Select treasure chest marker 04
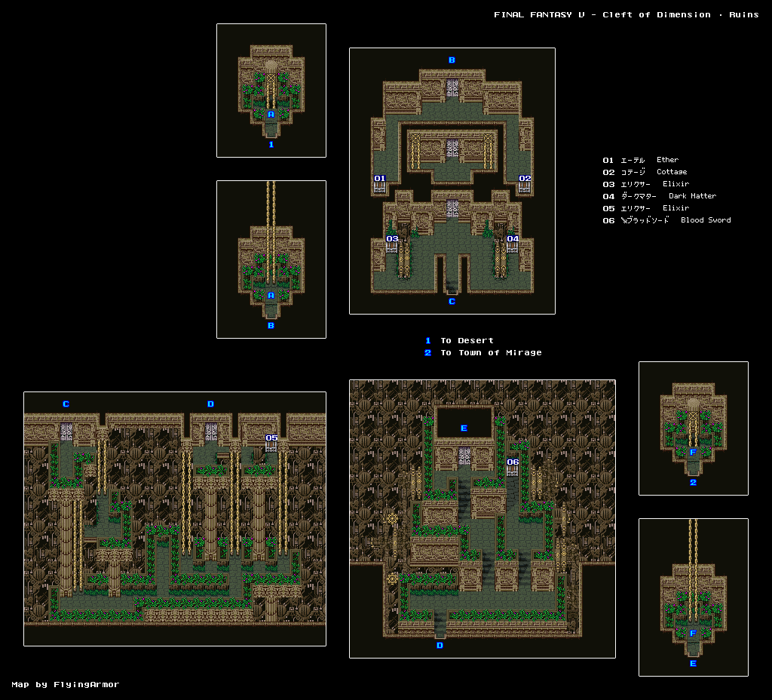 (x=513, y=244)
